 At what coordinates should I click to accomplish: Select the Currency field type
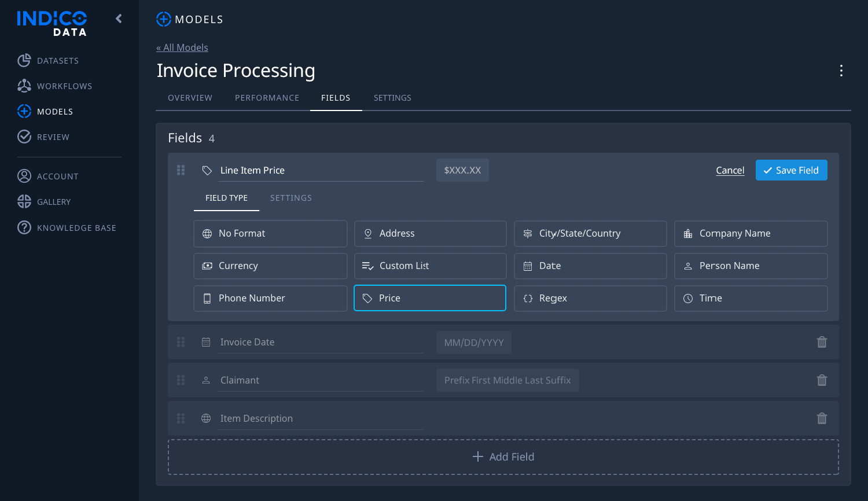[270, 266]
